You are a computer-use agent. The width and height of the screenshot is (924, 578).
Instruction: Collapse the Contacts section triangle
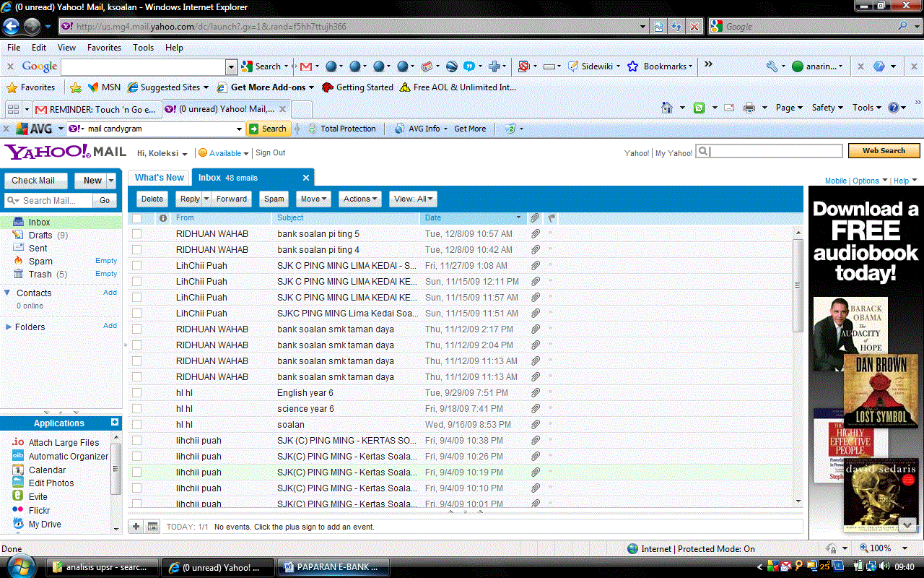pos(8,293)
